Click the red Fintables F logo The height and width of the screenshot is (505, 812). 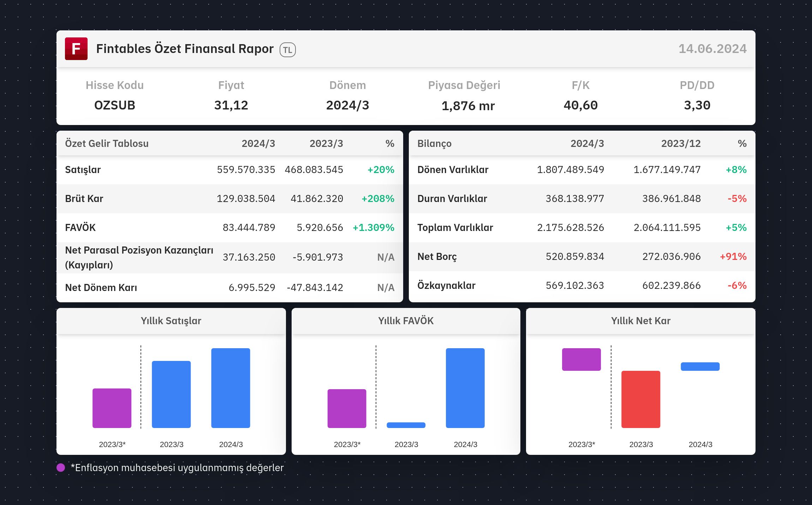(76, 49)
